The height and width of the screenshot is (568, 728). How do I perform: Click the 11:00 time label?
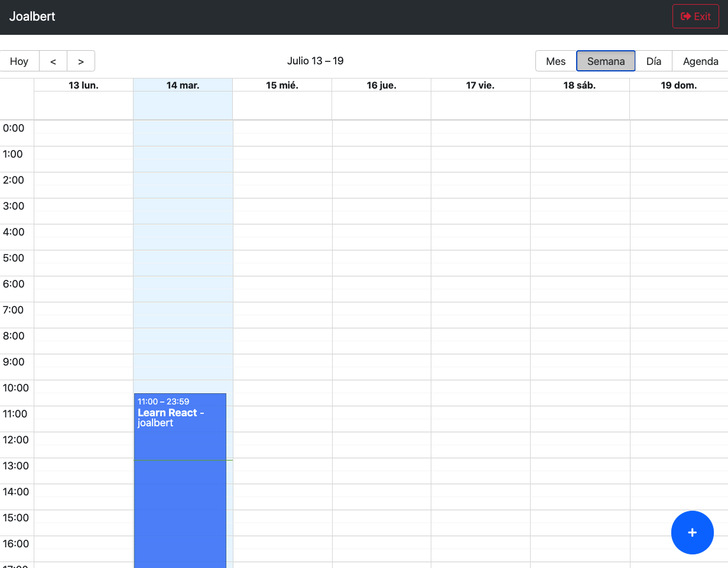pos(15,414)
